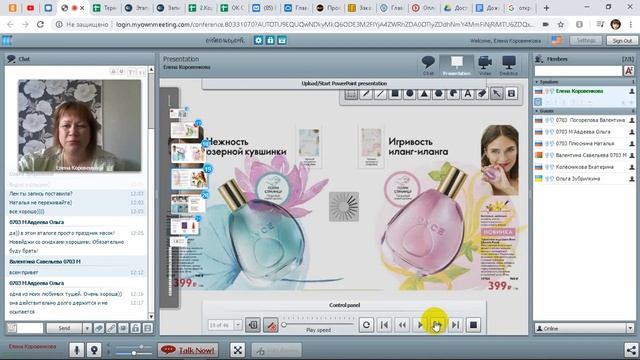Open the Send options dropdown arrow
This screenshot has height=360, width=640.
87,328
